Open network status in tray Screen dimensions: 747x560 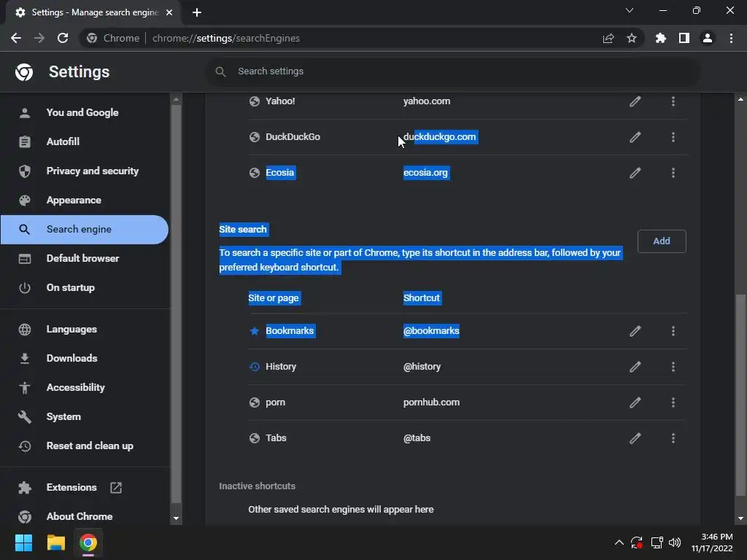pyautogui.click(x=657, y=542)
